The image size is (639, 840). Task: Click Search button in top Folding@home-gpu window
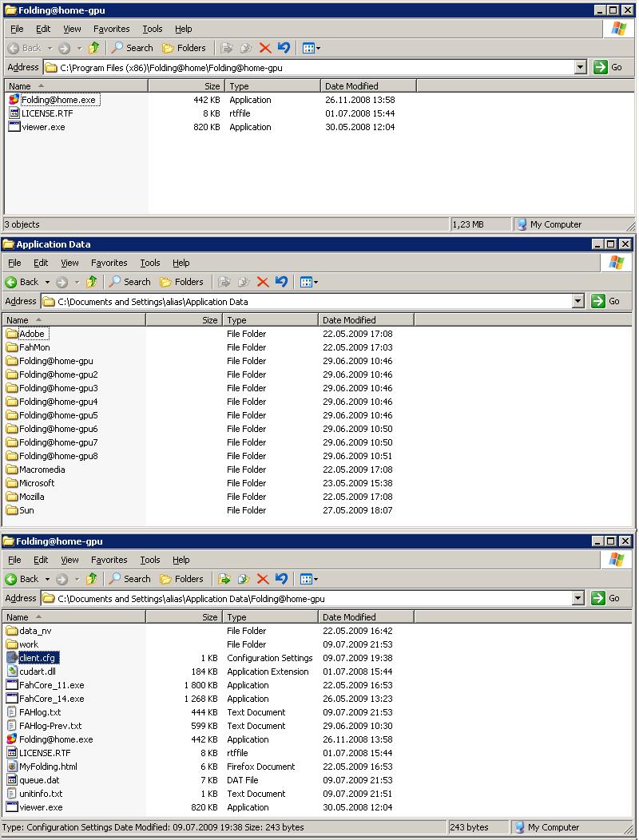coord(132,48)
